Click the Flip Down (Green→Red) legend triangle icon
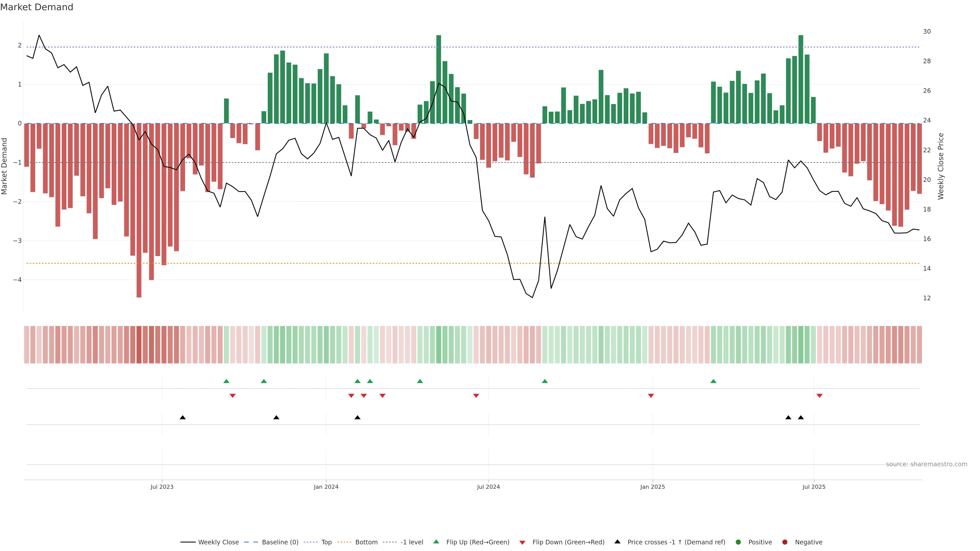The width and height of the screenshot is (980, 551). [522, 542]
